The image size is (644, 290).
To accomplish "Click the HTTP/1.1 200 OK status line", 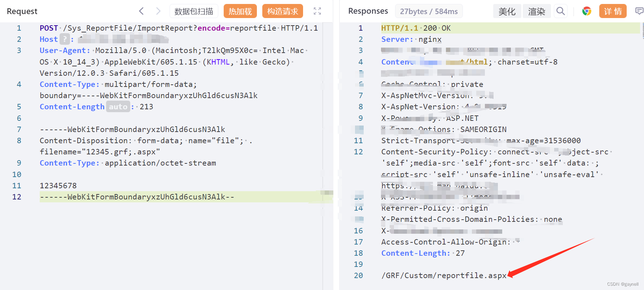I will pyautogui.click(x=416, y=28).
